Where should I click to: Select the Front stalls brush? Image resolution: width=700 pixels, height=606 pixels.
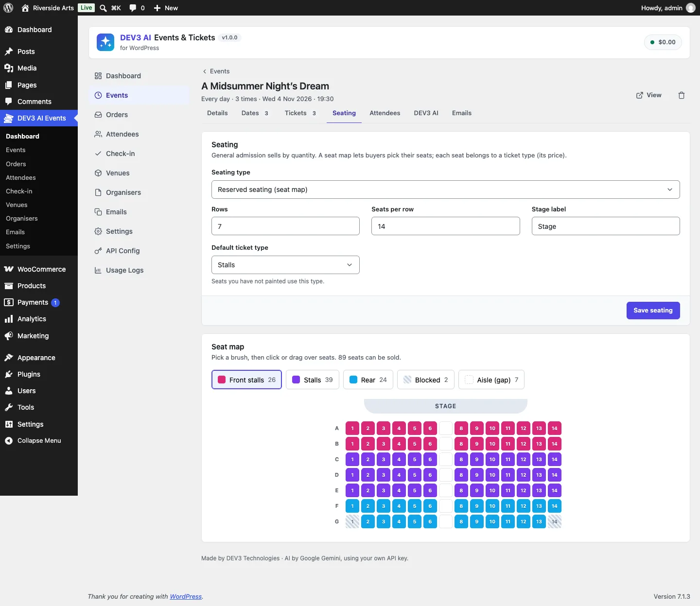pos(246,380)
